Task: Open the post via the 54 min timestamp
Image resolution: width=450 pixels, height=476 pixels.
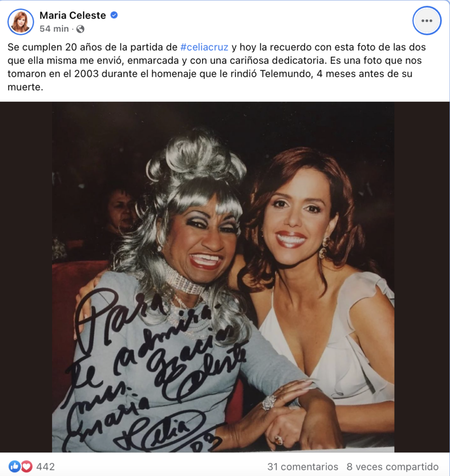Action: coord(54,29)
